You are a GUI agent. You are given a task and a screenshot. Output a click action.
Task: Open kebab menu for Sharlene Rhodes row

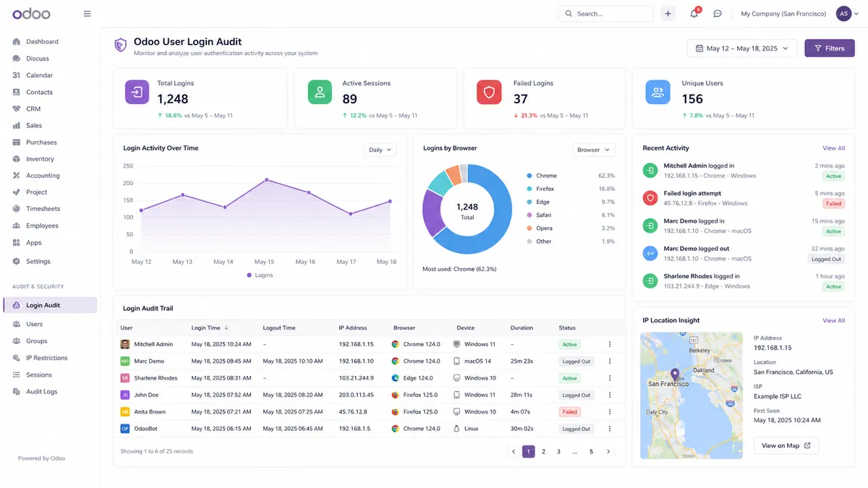[610, 378]
